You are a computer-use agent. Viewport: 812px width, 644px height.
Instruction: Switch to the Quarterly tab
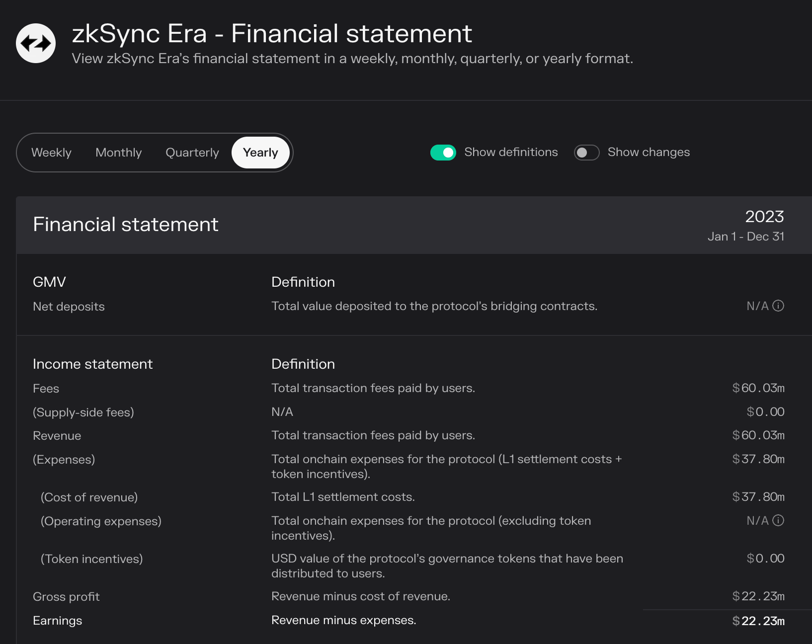click(x=192, y=153)
